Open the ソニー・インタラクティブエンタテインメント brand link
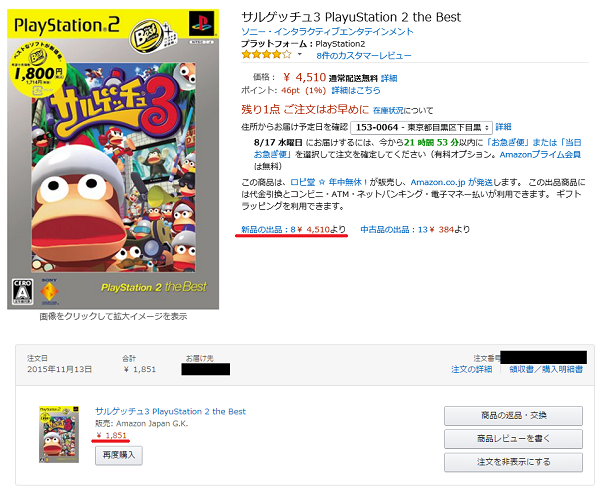 (x=327, y=31)
